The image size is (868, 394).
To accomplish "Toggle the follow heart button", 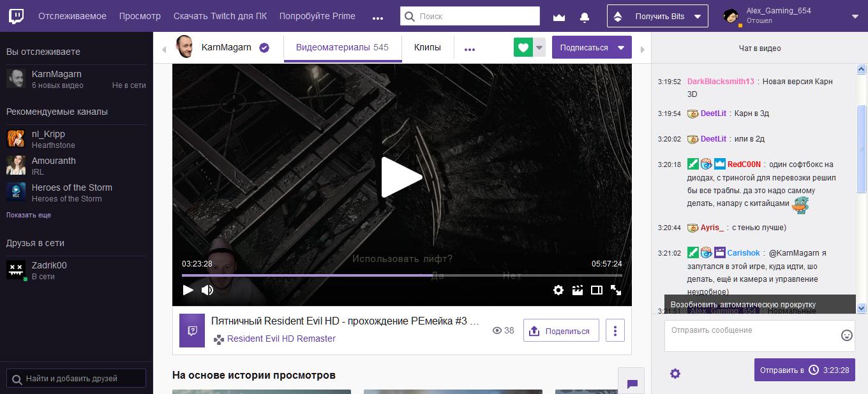I will tap(523, 47).
